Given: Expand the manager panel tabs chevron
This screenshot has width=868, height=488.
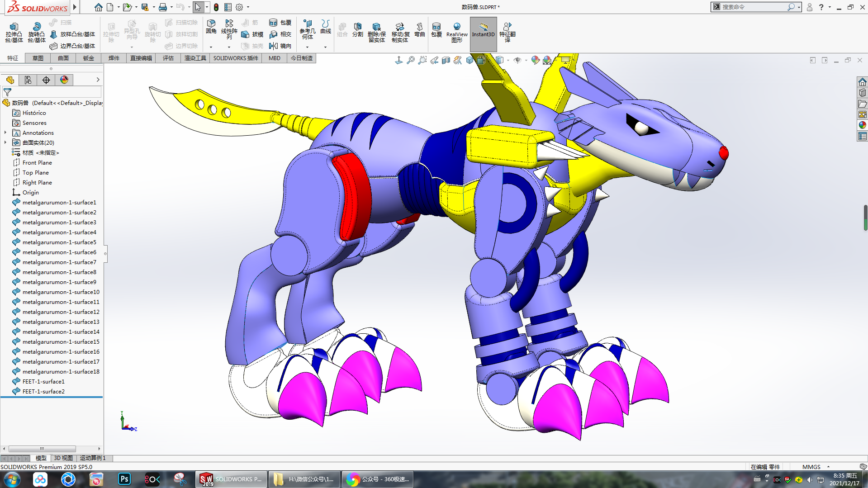Looking at the screenshot, I should click(x=98, y=80).
